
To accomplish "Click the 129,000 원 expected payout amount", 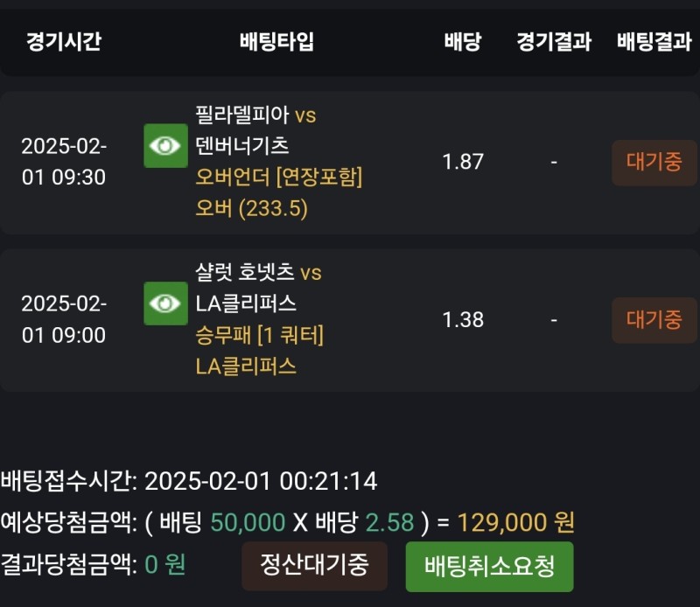I will [515, 523].
